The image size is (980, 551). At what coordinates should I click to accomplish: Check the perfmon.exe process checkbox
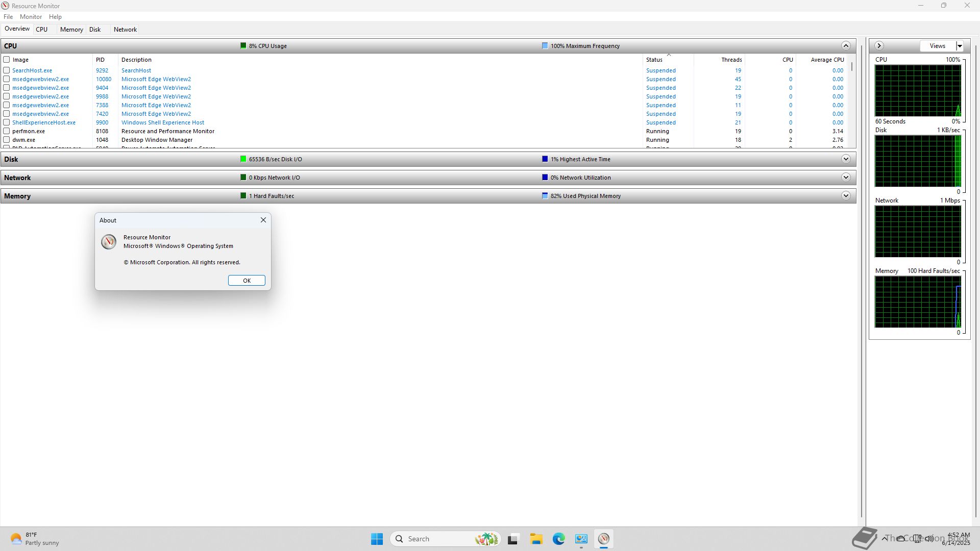[7, 131]
